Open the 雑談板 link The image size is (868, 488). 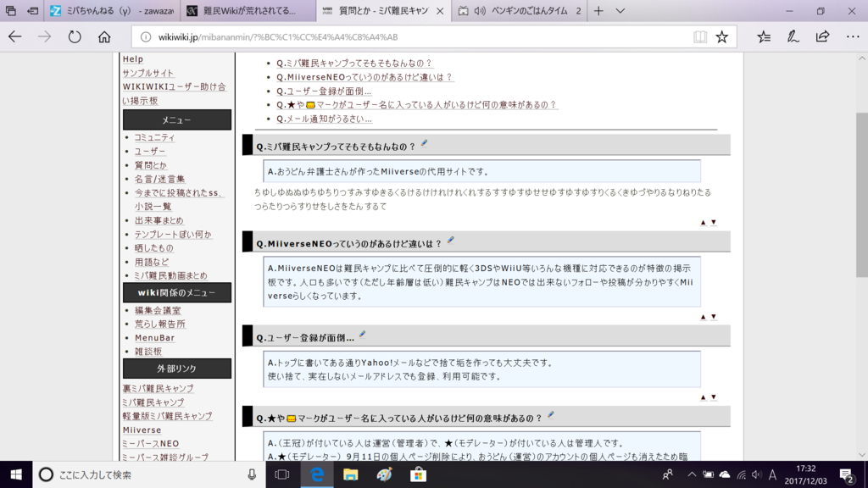(x=148, y=352)
